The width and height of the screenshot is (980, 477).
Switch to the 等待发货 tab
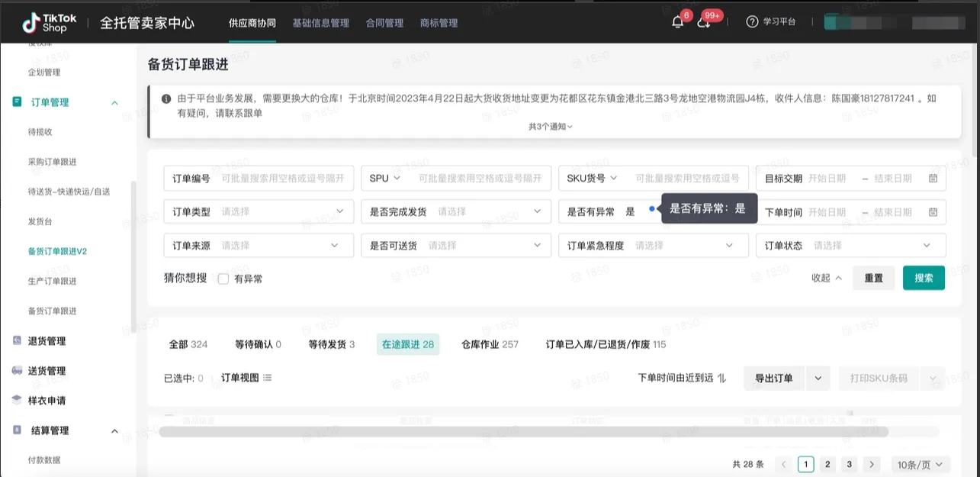tap(332, 344)
